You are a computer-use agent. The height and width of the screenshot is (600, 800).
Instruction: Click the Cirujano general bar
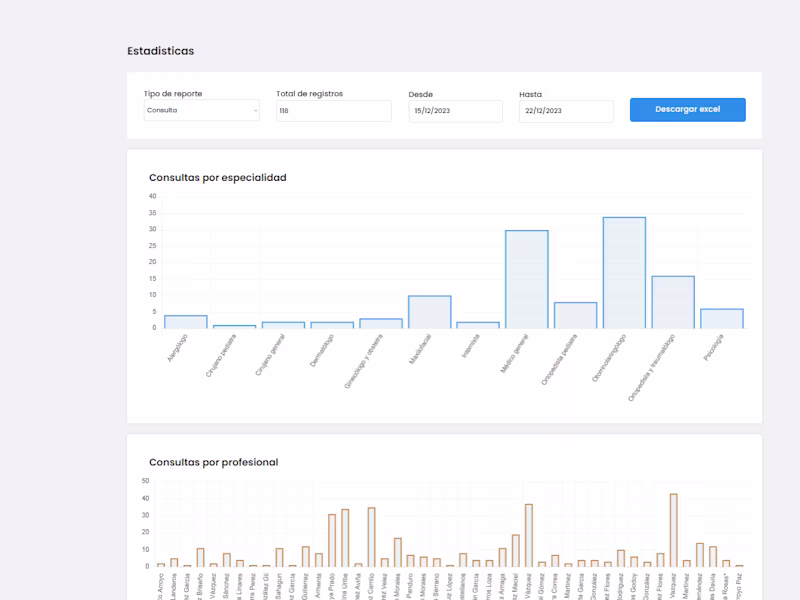[x=283, y=325]
